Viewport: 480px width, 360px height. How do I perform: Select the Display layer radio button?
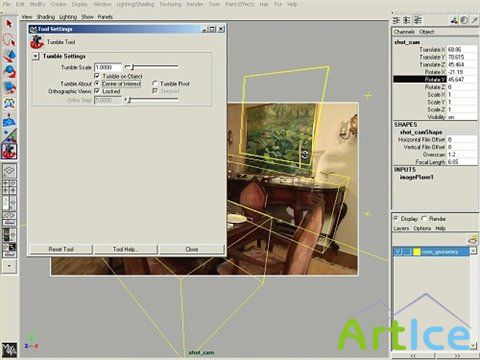coord(396,219)
